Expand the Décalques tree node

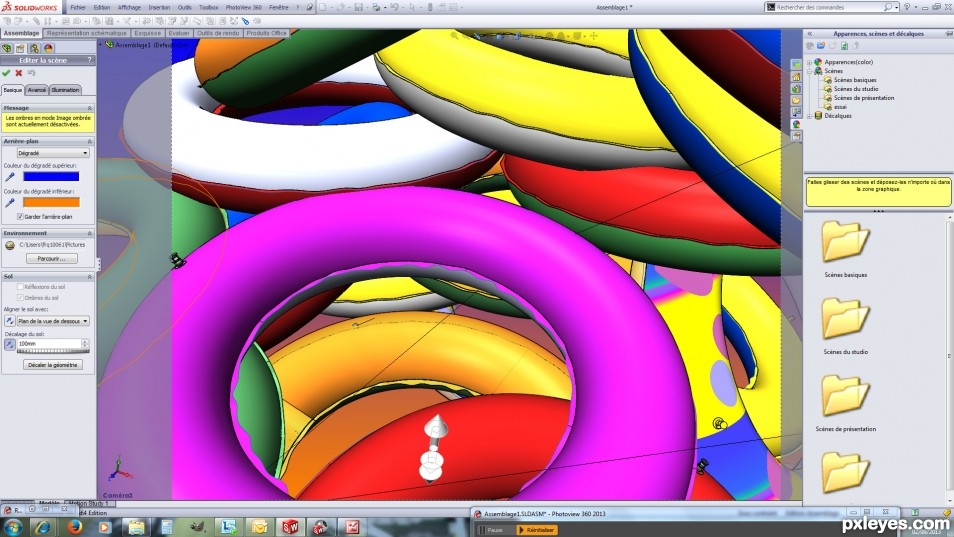809,116
